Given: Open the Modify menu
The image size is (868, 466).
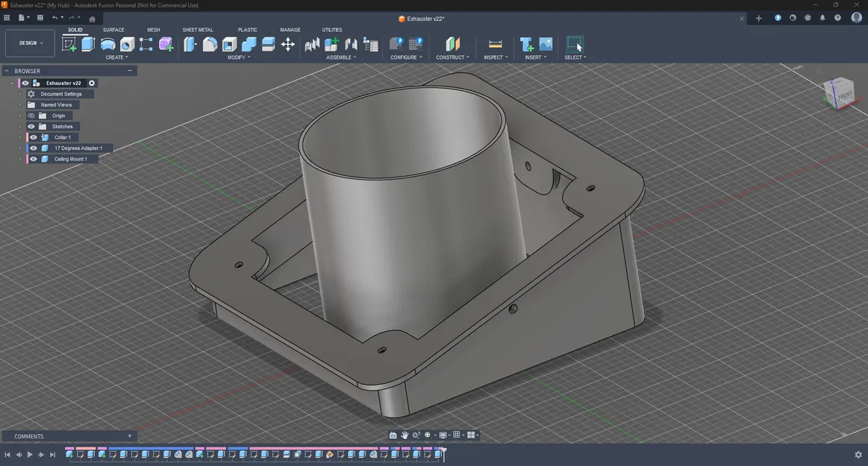Looking at the screenshot, I should coord(239,57).
